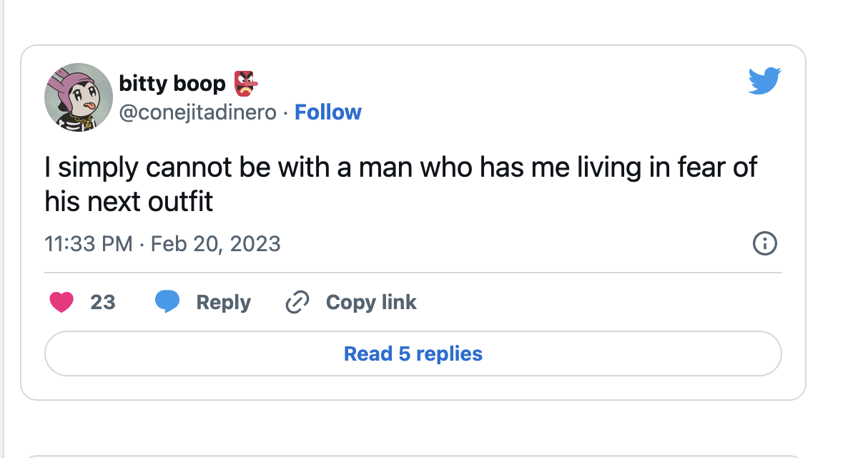The width and height of the screenshot is (868, 458).
Task: Click the blue reply speech bubble icon
Action: click(167, 303)
